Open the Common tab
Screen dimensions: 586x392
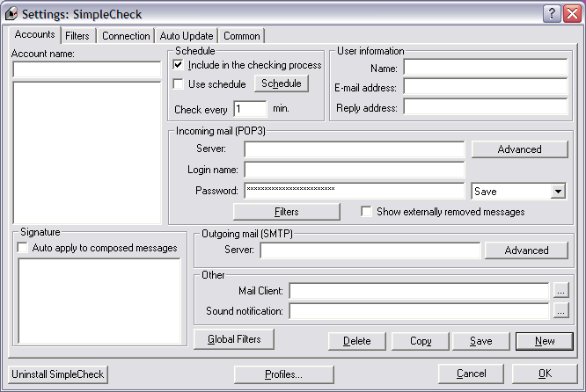point(241,36)
